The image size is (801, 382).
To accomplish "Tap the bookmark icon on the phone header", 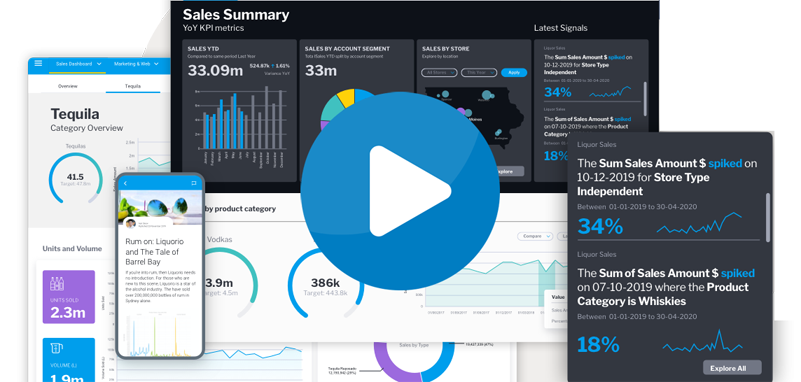I will pos(194,183).
